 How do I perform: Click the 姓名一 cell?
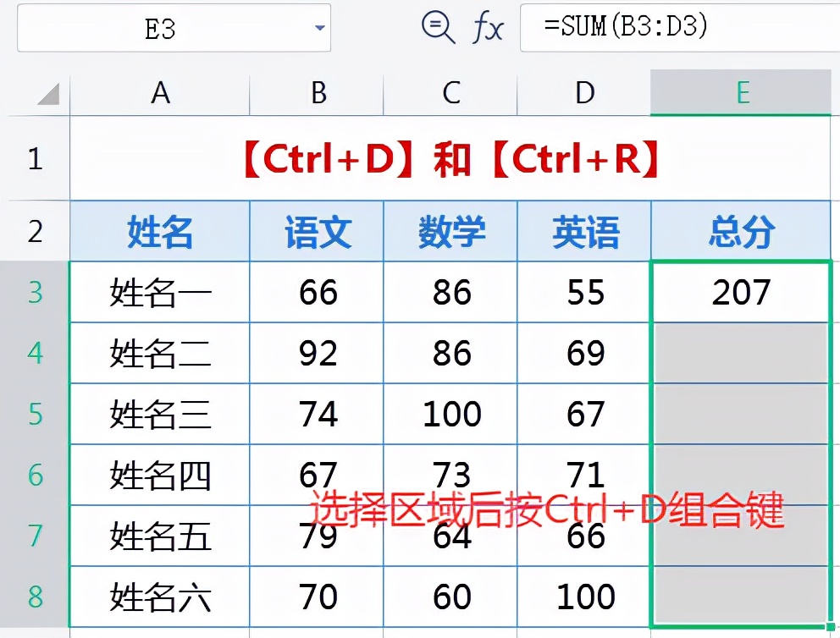159,292
